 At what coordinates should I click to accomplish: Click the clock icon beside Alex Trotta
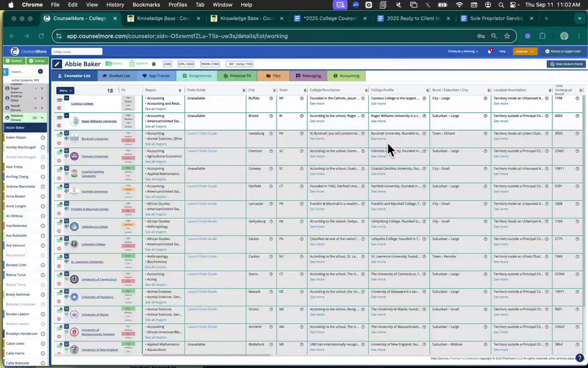(43, 167)
